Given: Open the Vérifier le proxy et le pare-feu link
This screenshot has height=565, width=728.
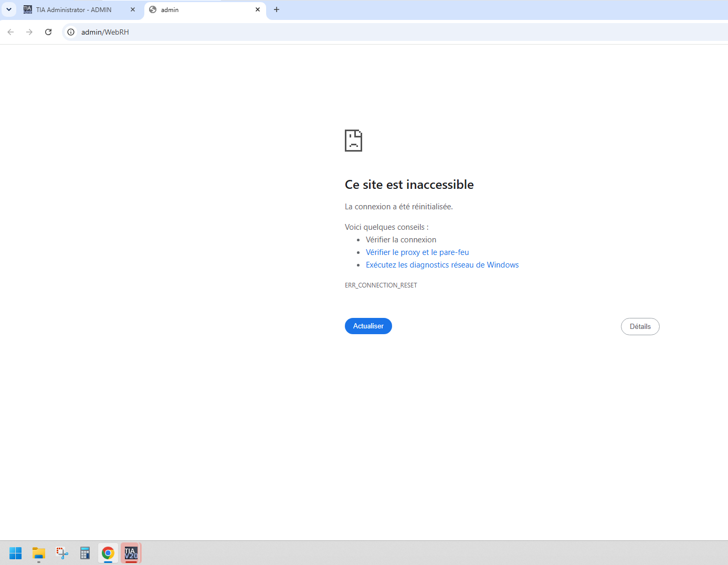Looking at the screenshot, I should point(417,252).
